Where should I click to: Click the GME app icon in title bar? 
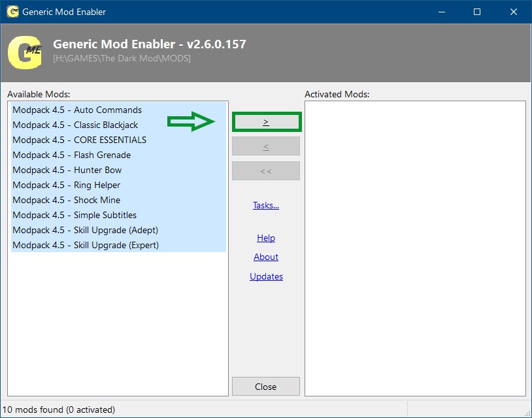[x=13, y=12]
